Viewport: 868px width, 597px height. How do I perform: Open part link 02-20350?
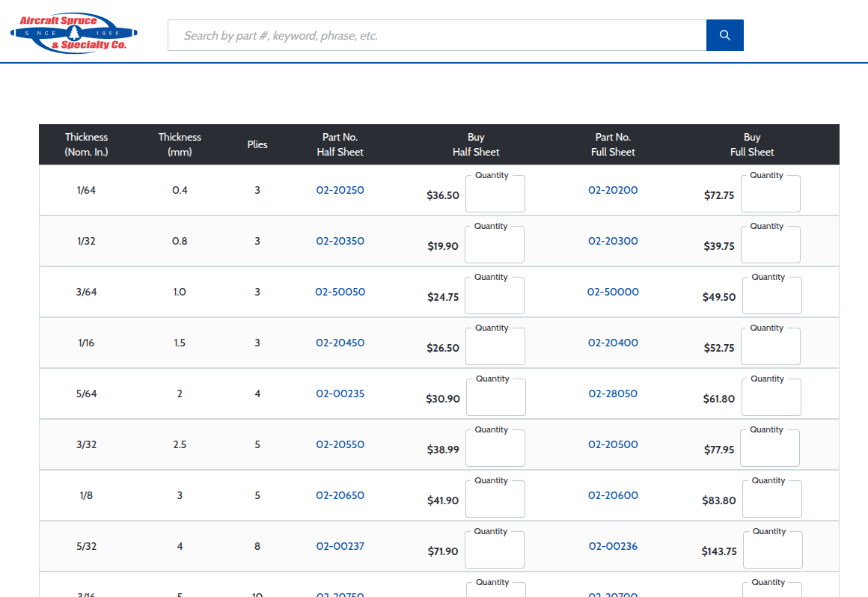[x=340, y=241]
